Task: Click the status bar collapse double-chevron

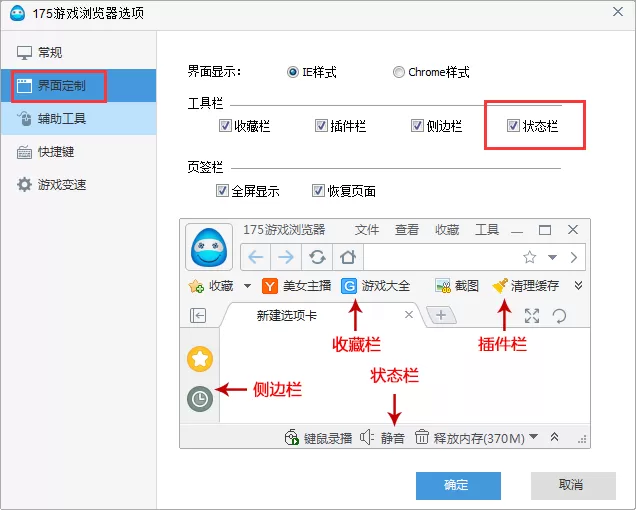Action: [x=554, y=437]
